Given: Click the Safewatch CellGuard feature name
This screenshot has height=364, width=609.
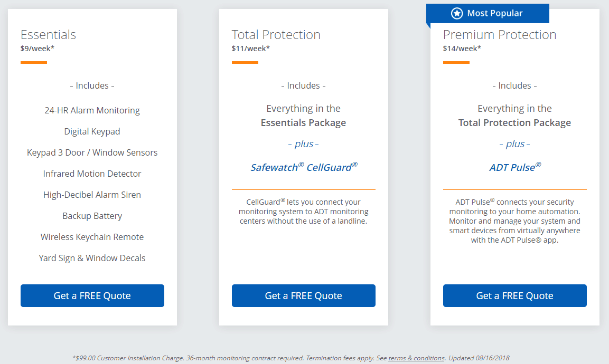Looking at the screenshot, I should (304, 167).
